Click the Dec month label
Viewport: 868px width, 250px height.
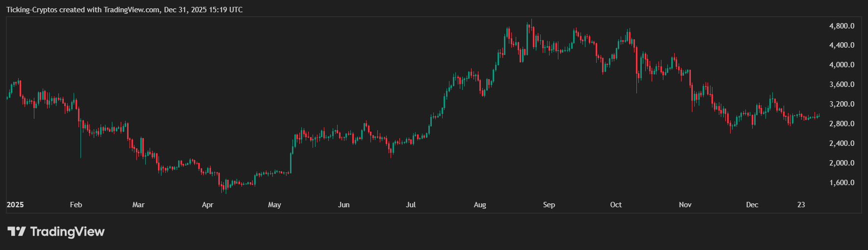752,205
